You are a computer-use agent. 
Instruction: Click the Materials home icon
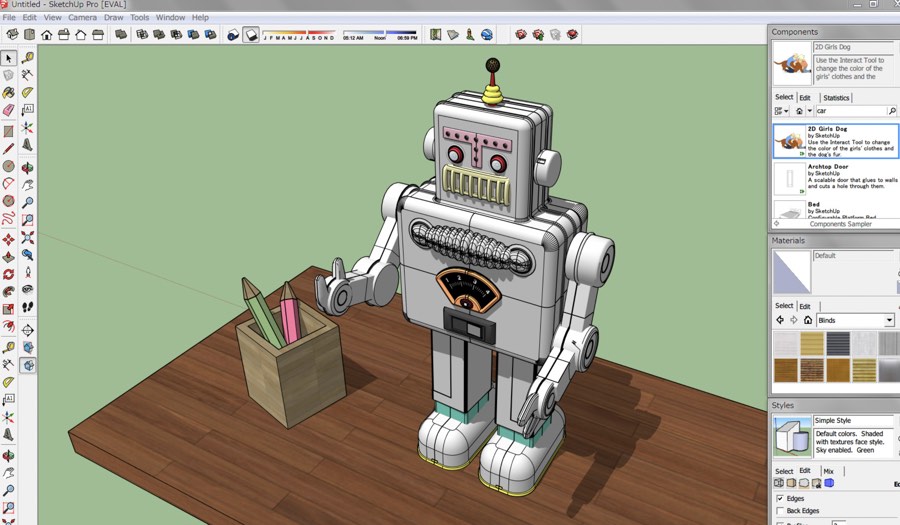(x=807, y=320)
